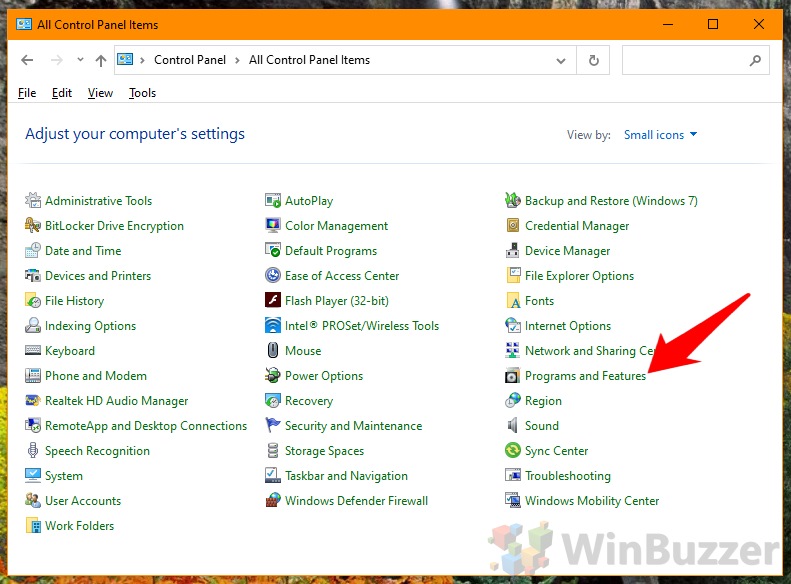Screen dimensions: 791x584
Task: Click the Color Management icon
Action: click(x=273, y=225)
